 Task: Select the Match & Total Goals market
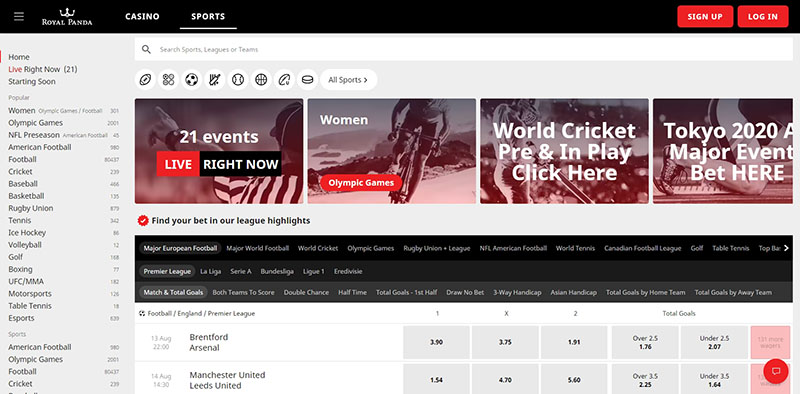point(173,292)
